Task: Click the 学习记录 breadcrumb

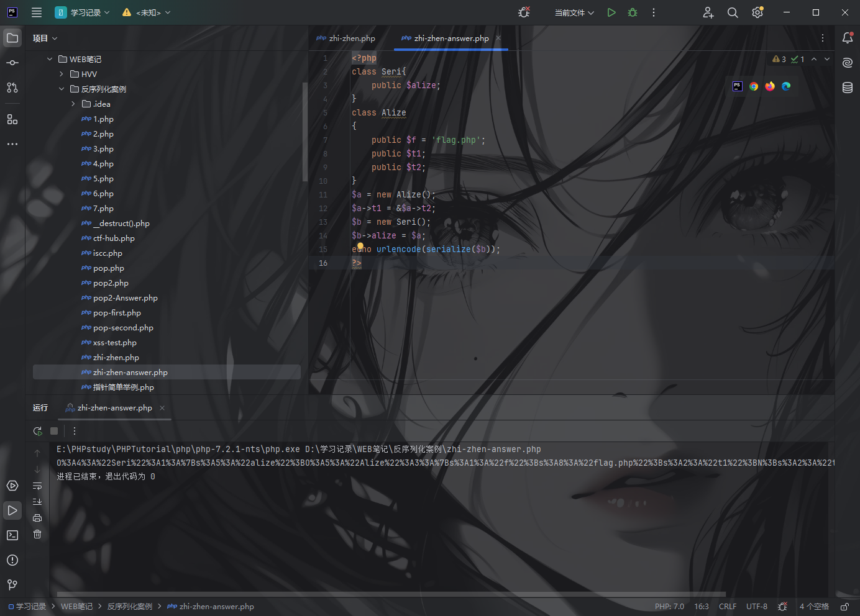Action: pyautogui.click(x=27, y=607)
